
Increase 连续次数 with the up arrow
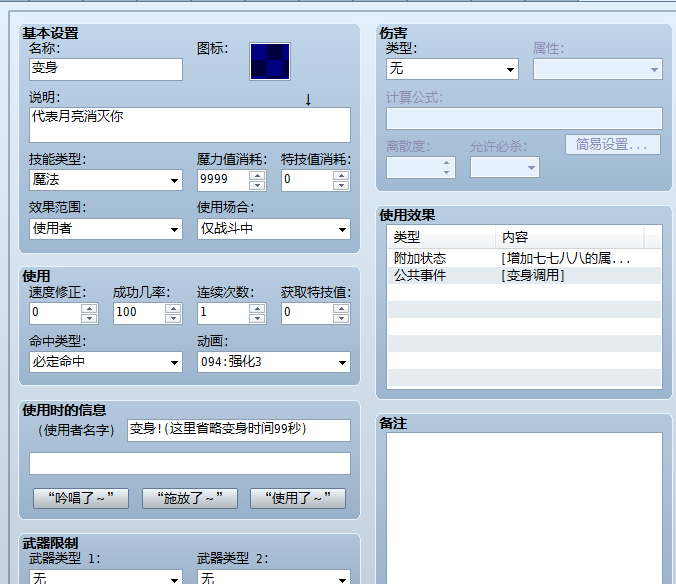(x=257, y=309)
